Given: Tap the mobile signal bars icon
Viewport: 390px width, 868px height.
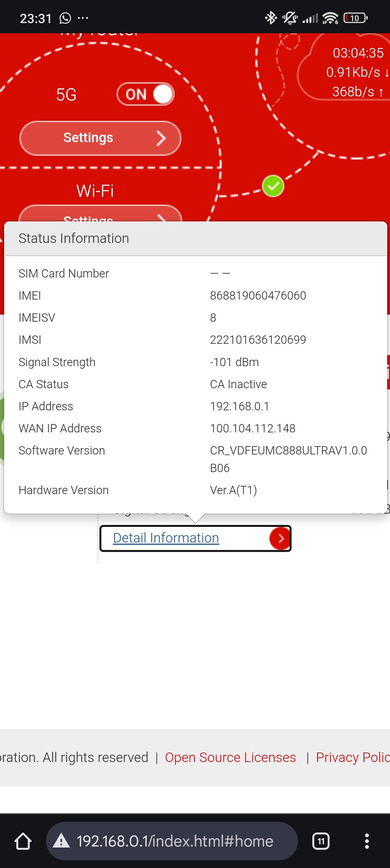Looking at the screenshot, I should pos(310,18).
